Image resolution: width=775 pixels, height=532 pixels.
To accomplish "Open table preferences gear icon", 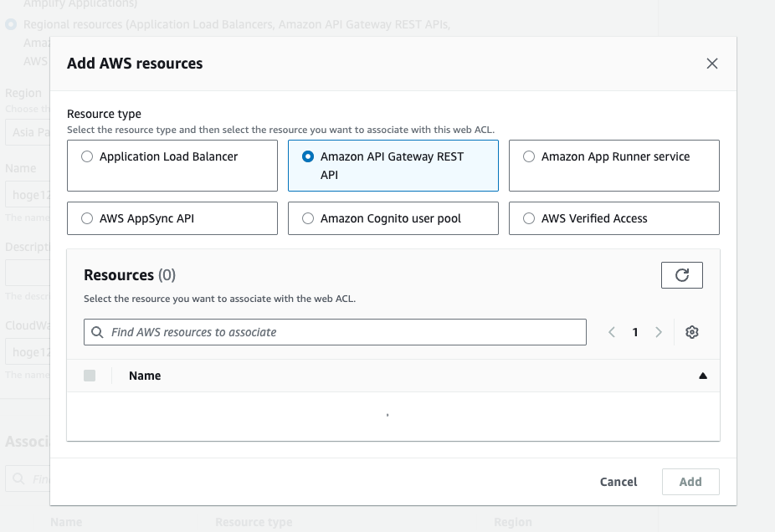I will pos(691,332).
